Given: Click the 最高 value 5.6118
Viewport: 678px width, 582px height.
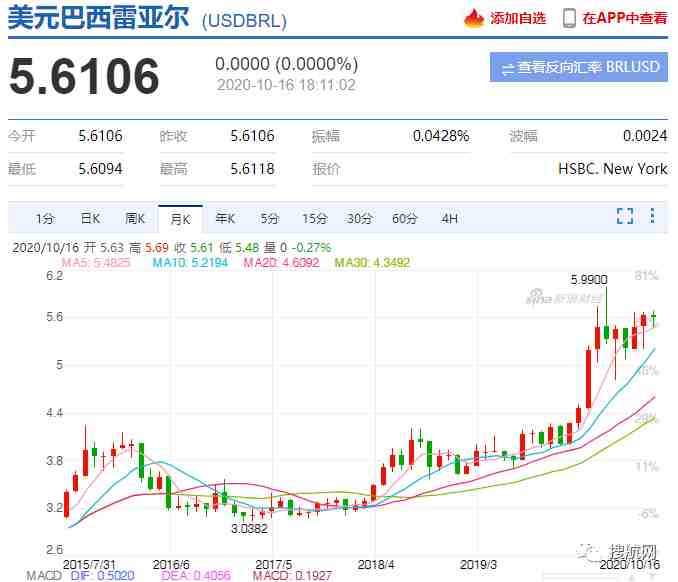Looking at the screenshot, I should click(253, 169).
